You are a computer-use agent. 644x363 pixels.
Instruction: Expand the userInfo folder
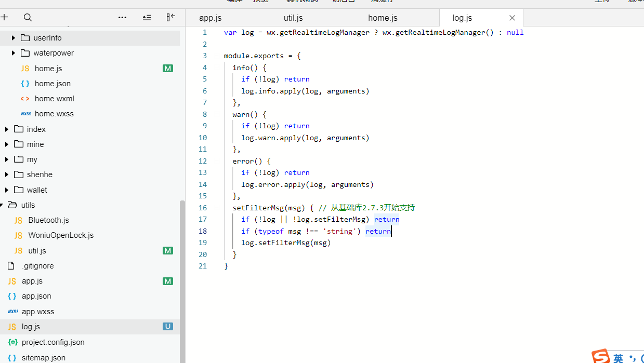[x=14, y=38]
